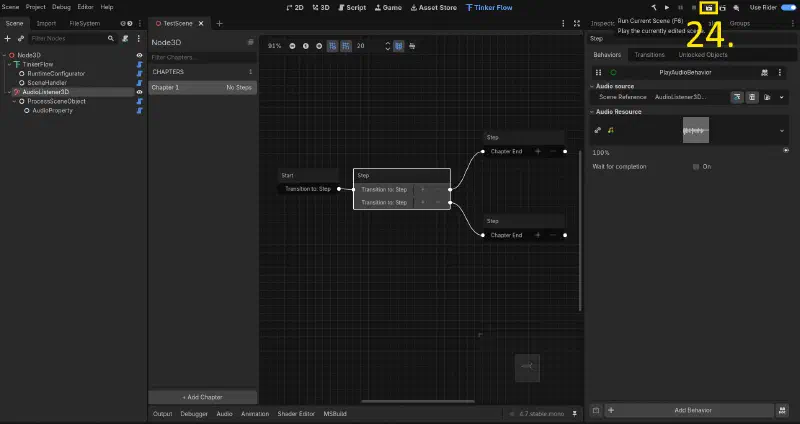Screen dimensions: 800x424
Task: Switch to Unlocked Objects tab
Action: pos(703,55)
